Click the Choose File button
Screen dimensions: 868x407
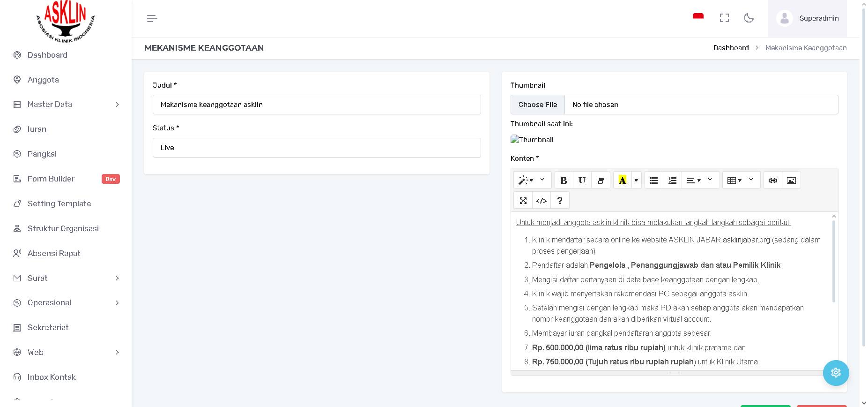[x=538, y=105]
